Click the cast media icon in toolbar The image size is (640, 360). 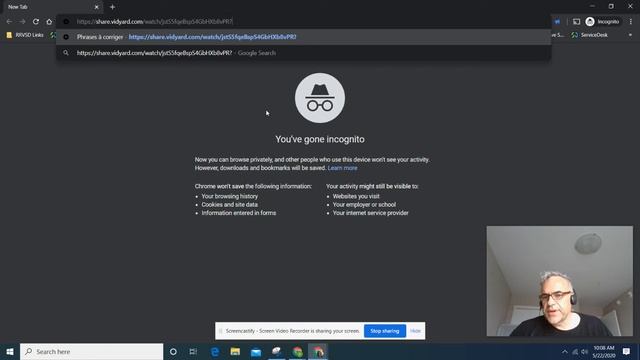(x=576, y=22)
